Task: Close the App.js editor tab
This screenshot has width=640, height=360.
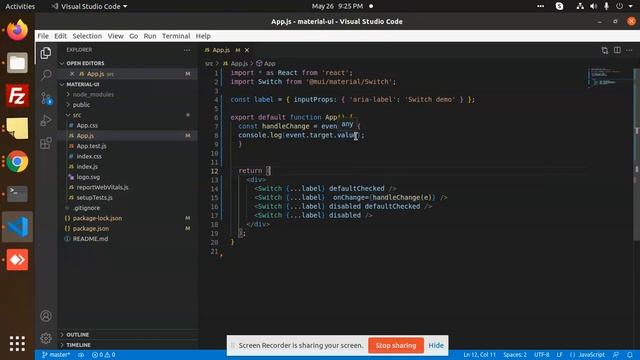Action: click(247, 50)
